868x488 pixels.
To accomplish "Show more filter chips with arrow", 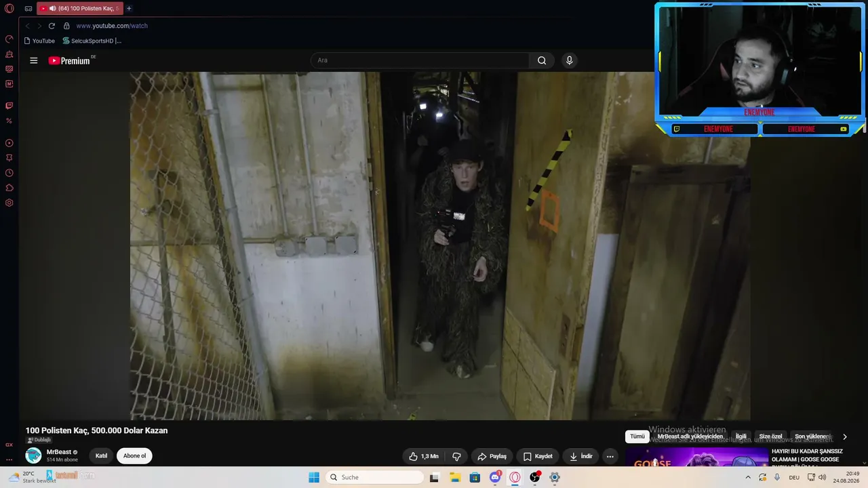I will [844, 436].
